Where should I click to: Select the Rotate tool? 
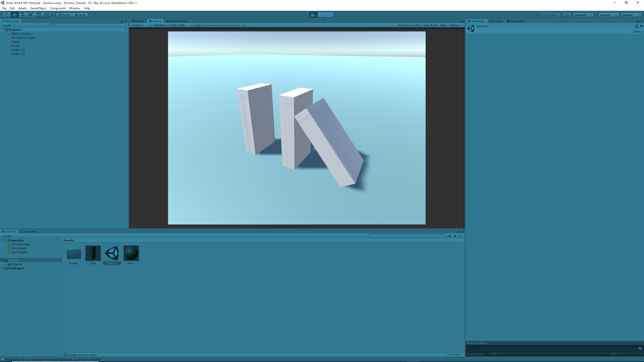point(22,15)
